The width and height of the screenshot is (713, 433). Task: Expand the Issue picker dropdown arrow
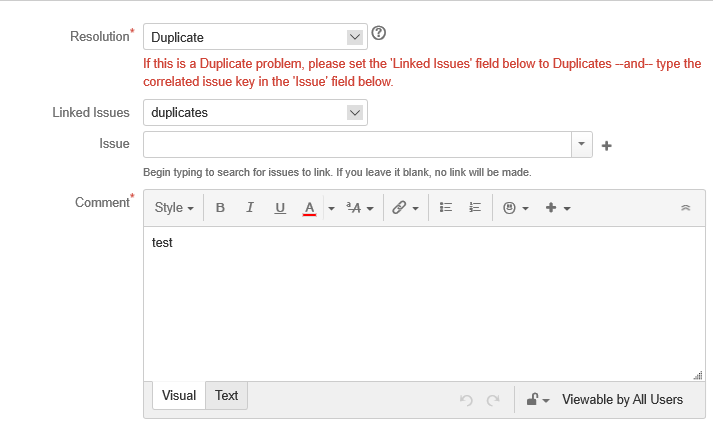click(x=582, y=144)
